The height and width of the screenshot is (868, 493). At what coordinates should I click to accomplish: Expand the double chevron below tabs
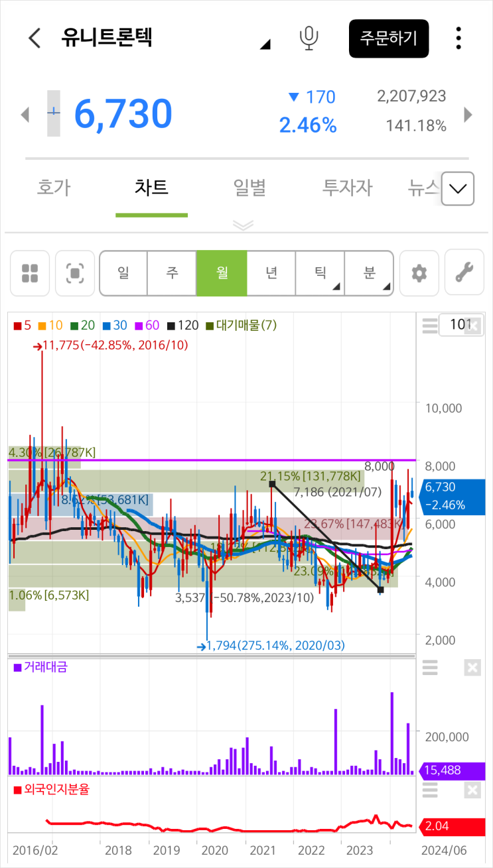(244, 225)
